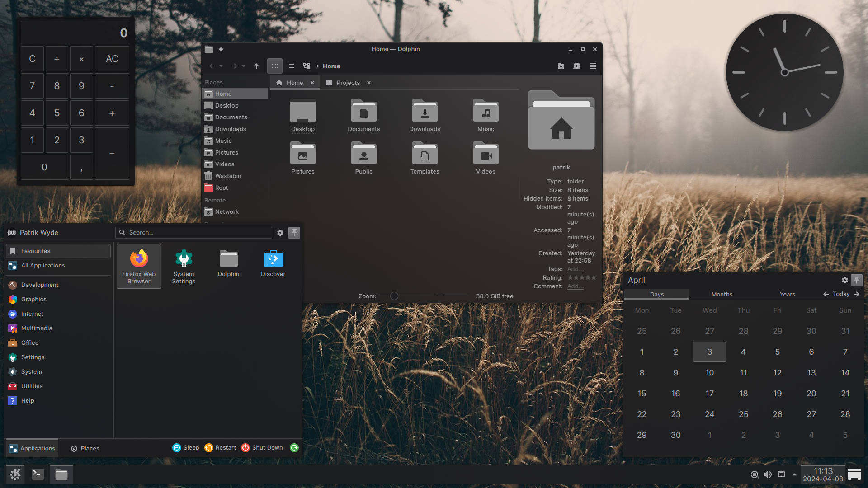Viewport: 868px width, 488px height.
Task: Configure the application launcher settings gear
Action: (280, 233)
